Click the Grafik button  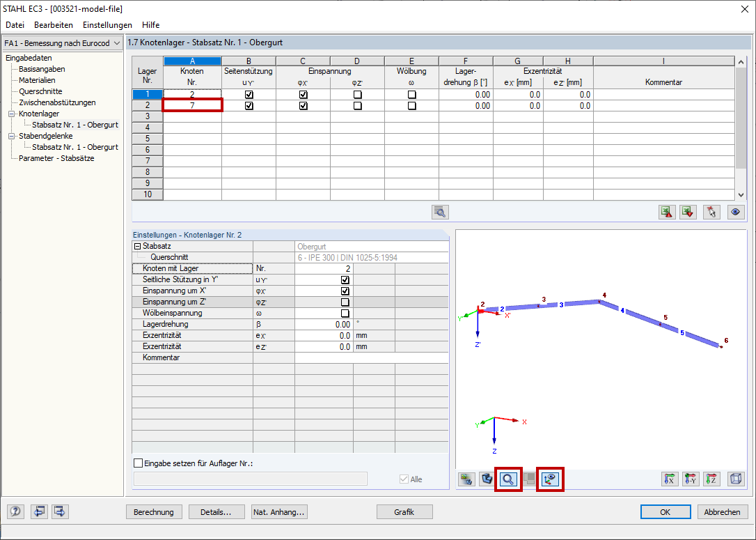pos(404,512)
